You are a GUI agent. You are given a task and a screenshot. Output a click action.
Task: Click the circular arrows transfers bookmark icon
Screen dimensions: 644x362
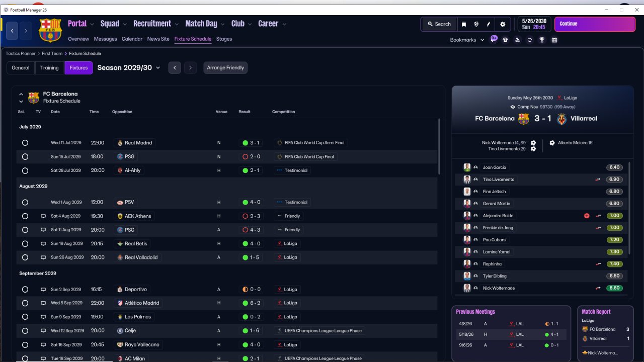pyautogui.click(x=529, y=40)
